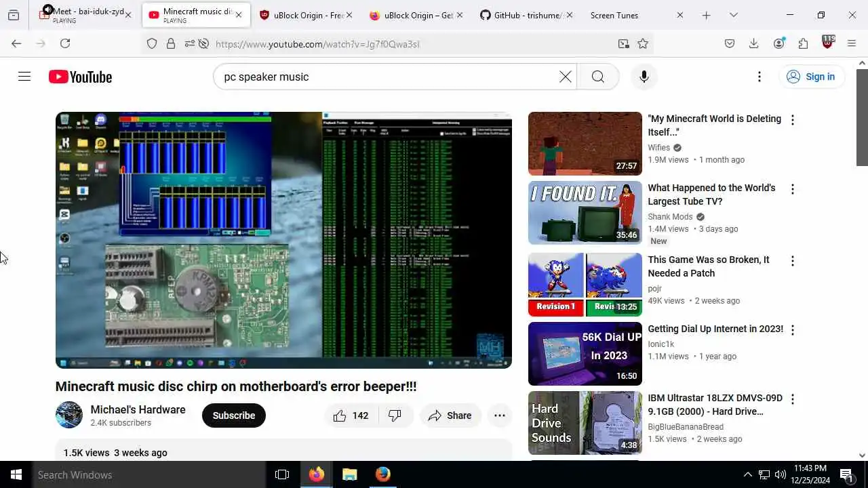Open the 27:57 Minecraft World thumbnail

pos(585,144)
